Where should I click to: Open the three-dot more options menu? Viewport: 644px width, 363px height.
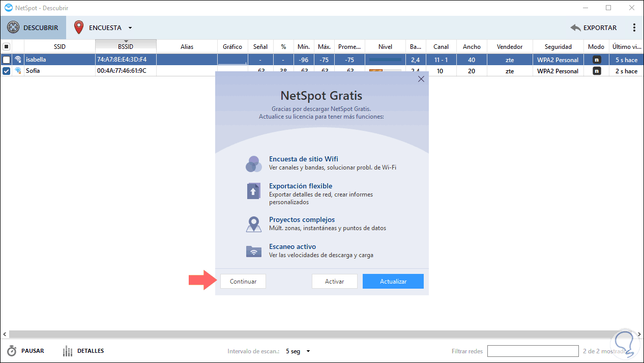(634, 27)
